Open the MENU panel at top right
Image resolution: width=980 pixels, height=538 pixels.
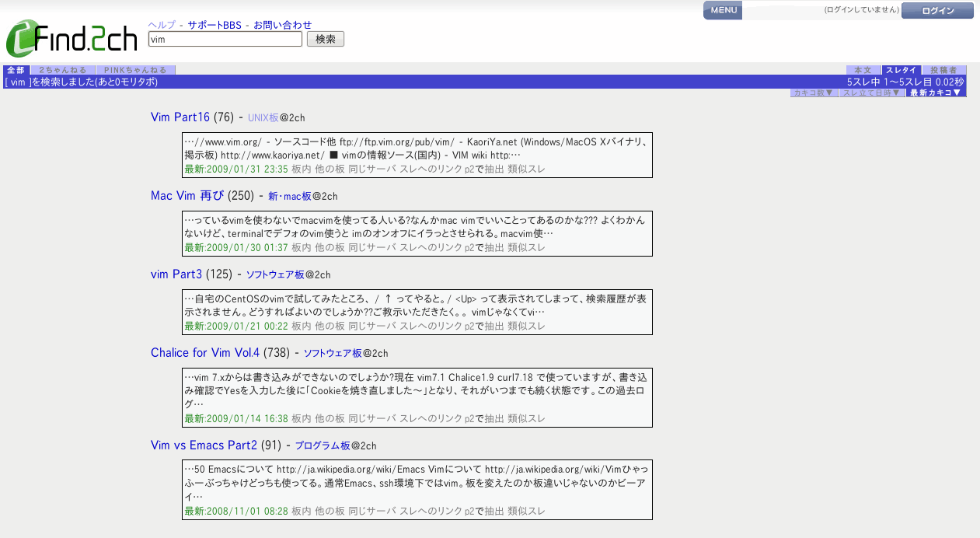tap(722, 10)
